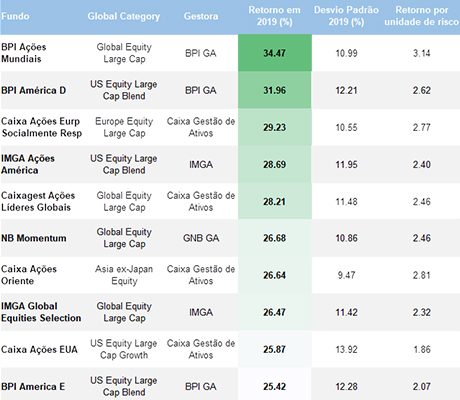Viewport: 460px width, 400px height.
Task: Click the 2.40 risk-adjusted return value
Action: click(x=422, y=164)
